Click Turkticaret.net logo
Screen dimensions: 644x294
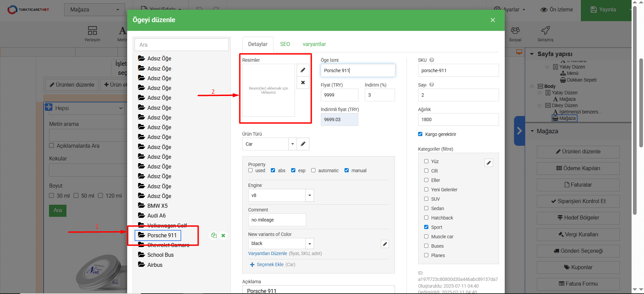click(x=28, y=9)
